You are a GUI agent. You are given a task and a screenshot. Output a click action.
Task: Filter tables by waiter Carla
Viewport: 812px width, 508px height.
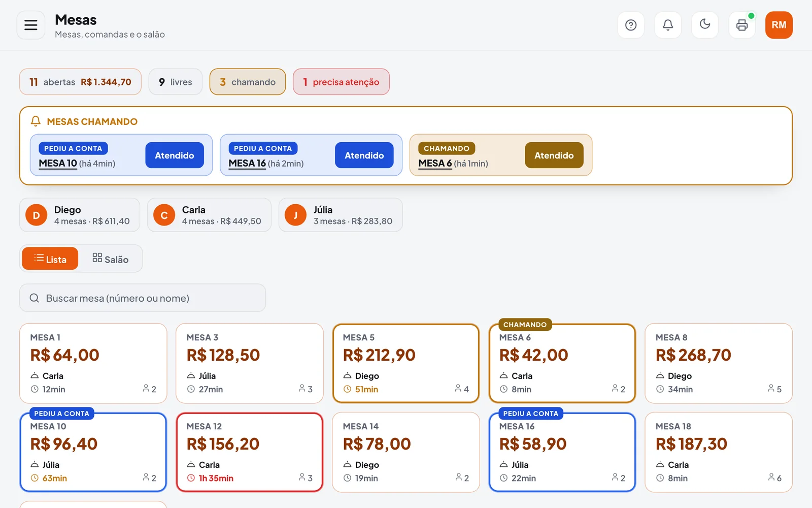[x=209, y=215]
